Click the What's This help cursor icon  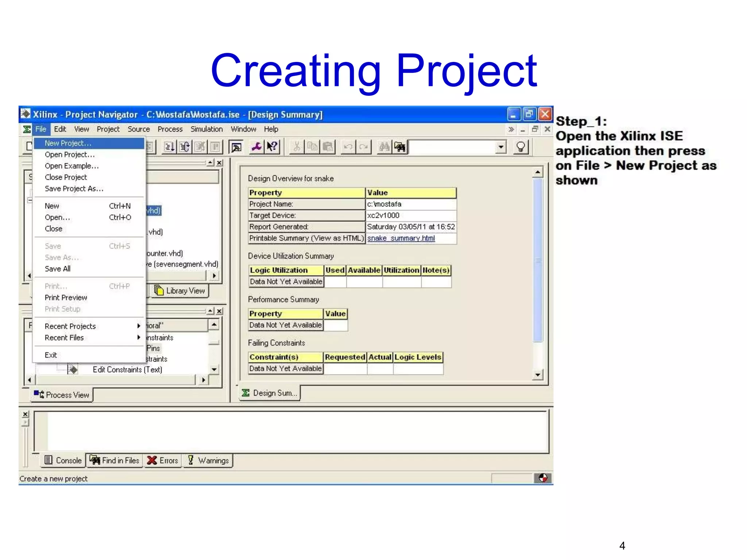[x=272, y=147]
